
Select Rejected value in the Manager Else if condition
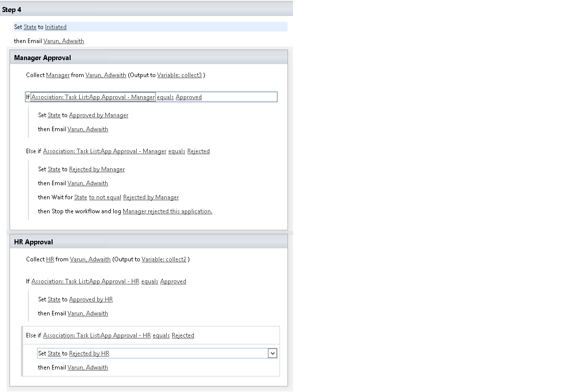(x=198, y=151)
